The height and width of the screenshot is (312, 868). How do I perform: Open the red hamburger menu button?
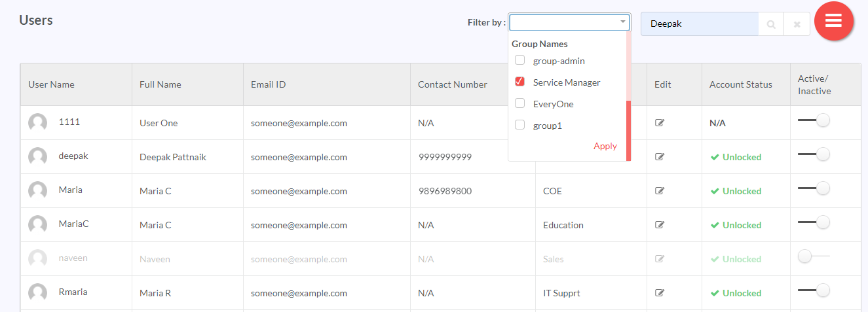833,21
